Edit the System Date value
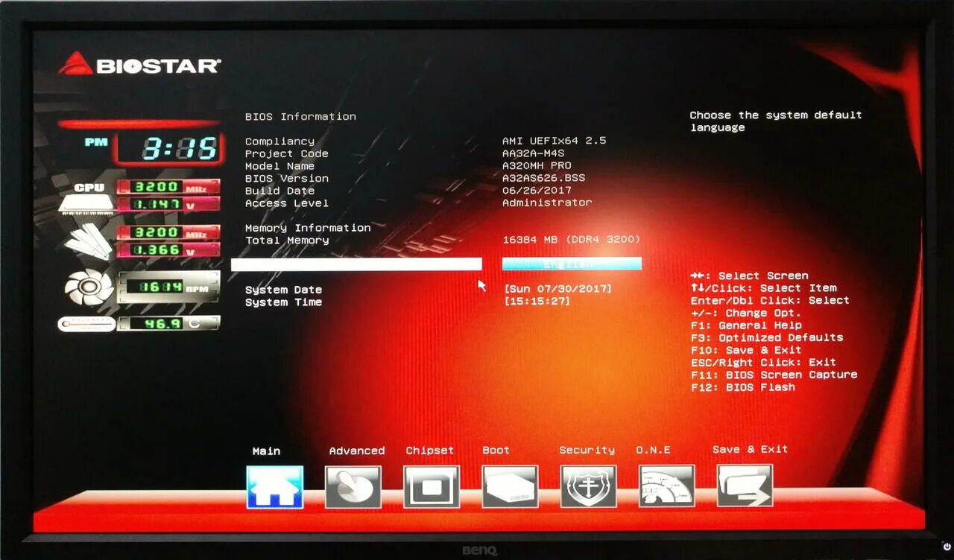This screenshot has height=560, width=954. point(558,288)
